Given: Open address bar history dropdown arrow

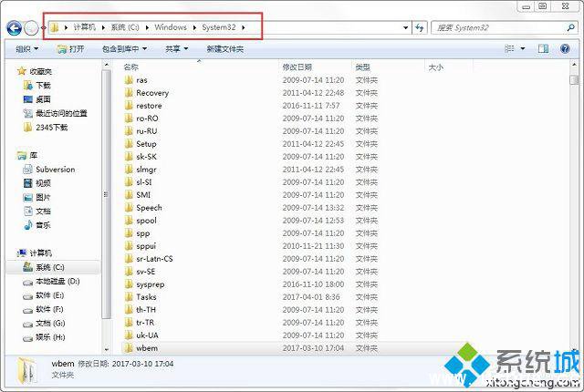Looking at the screenshot, I should click(x=405, y=27).
